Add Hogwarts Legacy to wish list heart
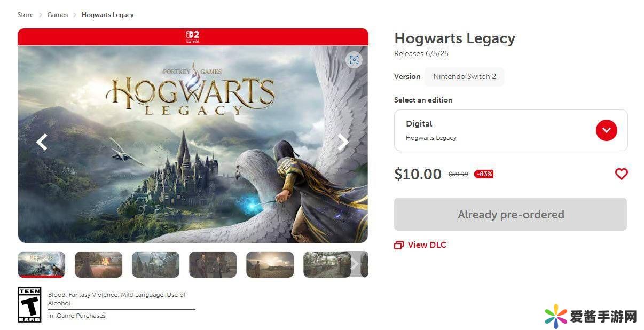This screenshot has width=644, height=330. (621, 174)
